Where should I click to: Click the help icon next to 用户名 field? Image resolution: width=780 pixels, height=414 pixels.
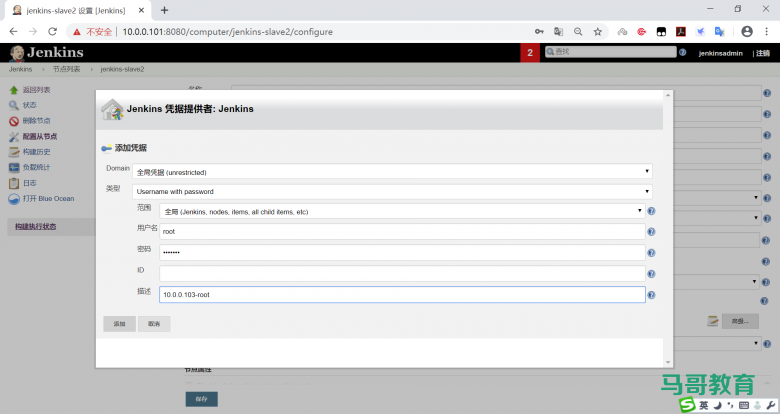651,232
